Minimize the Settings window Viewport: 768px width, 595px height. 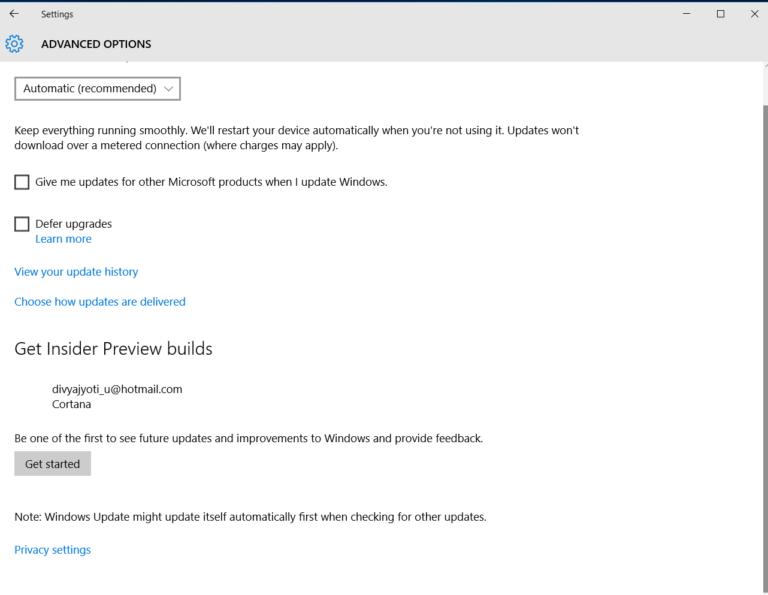point(686,14)
